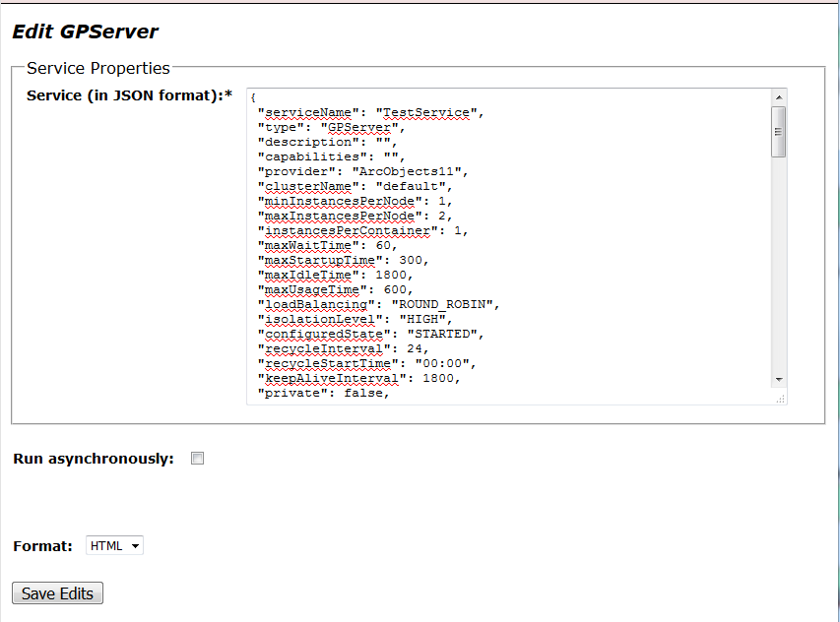Enable the Run asynchronously checkbox
This screenshot has width=840, height=622.
197,459
